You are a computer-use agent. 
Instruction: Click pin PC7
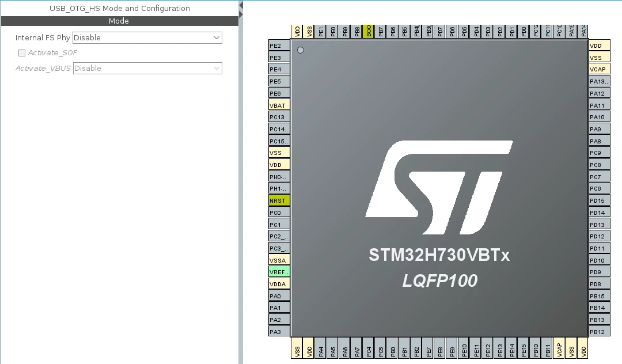pos(600,176)
